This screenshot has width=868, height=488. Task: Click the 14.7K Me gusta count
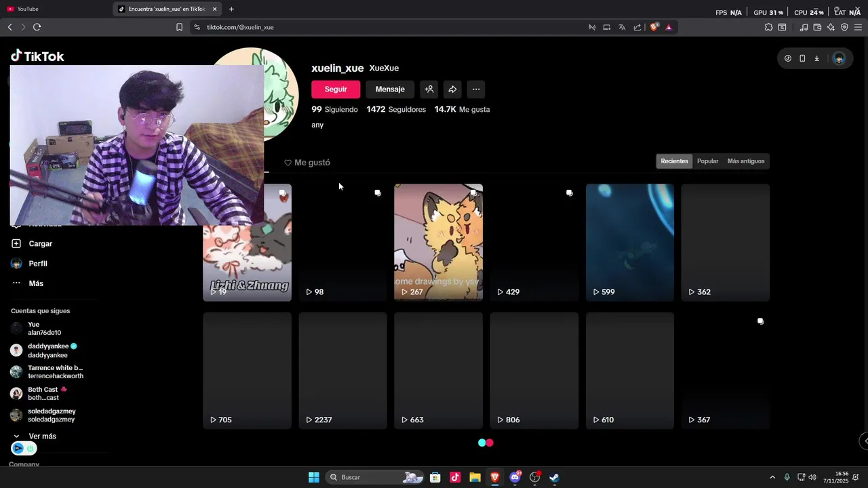[462, 109]
